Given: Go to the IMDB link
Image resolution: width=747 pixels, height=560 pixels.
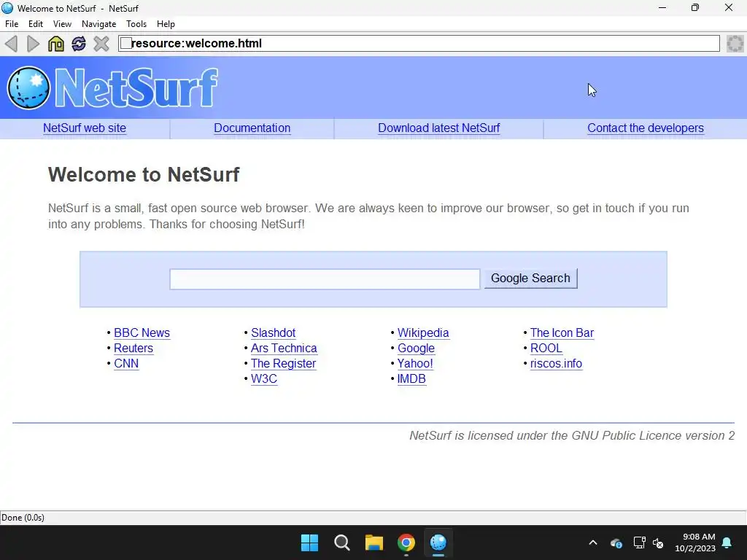Looking at the screenshot, I should [x=411, y=378].
